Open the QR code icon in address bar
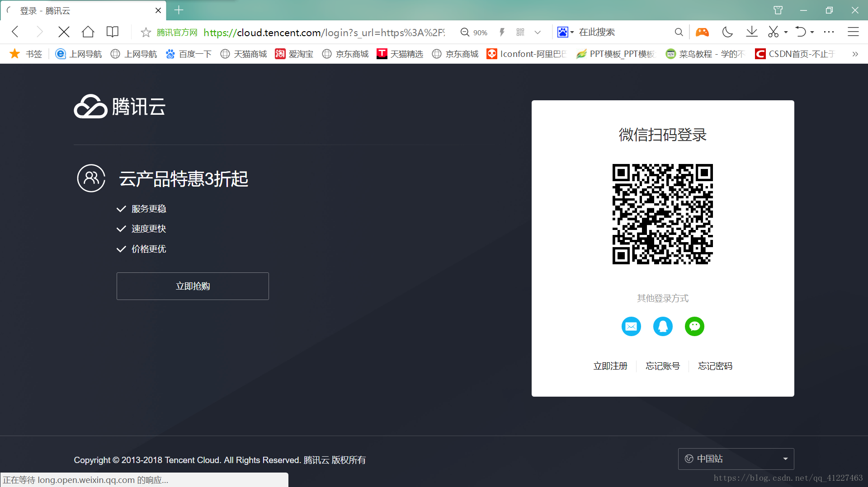Viewport: 868px width, 487px height. [x=520, y=32]
